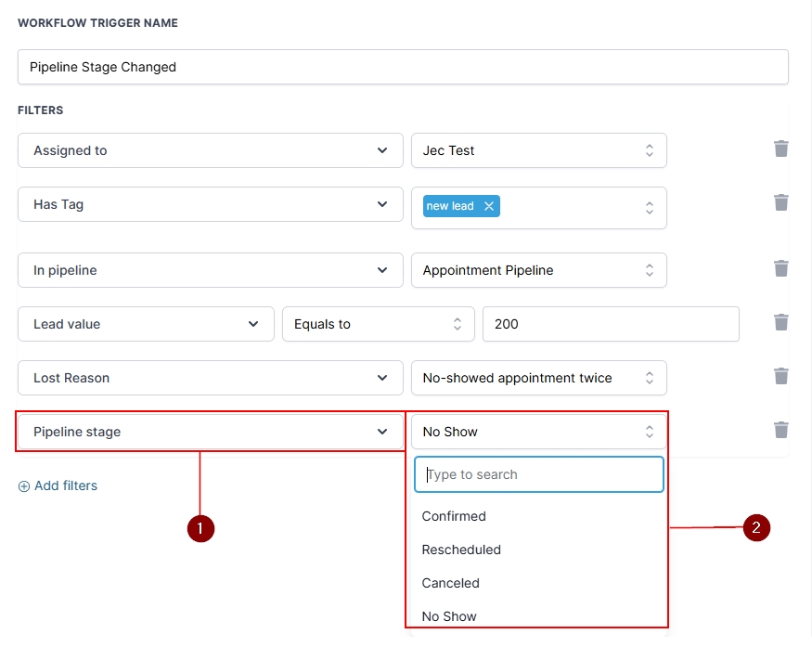
Task: Select Confirmed from the stage list
Action: tap(454, 516)
